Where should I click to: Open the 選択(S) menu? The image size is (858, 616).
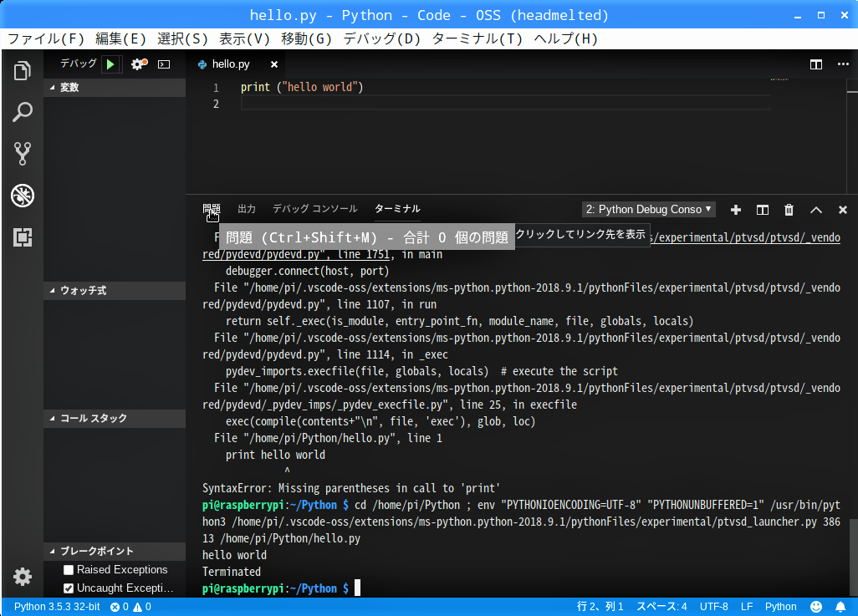(x=183, y=38)
